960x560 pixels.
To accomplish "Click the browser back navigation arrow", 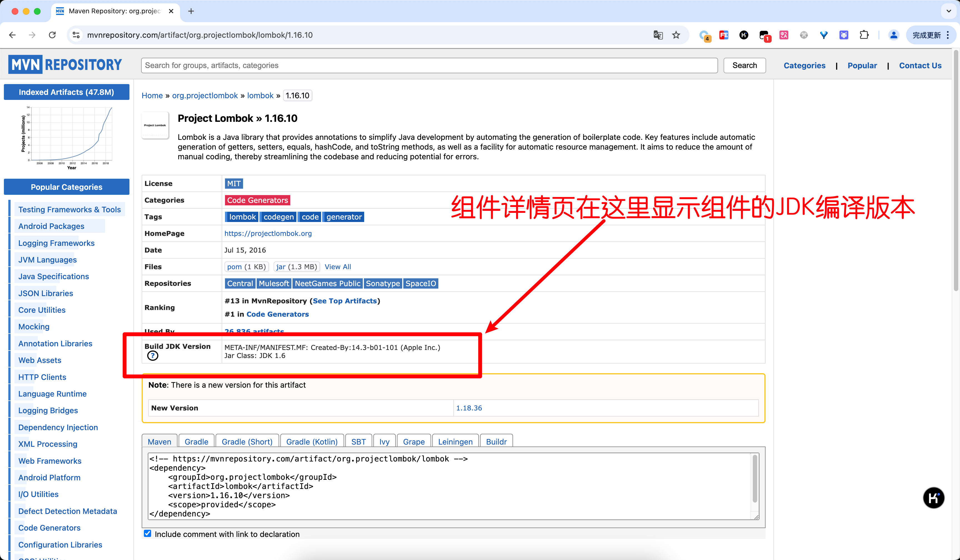I will pyautogui.click(x=13, y=34).
